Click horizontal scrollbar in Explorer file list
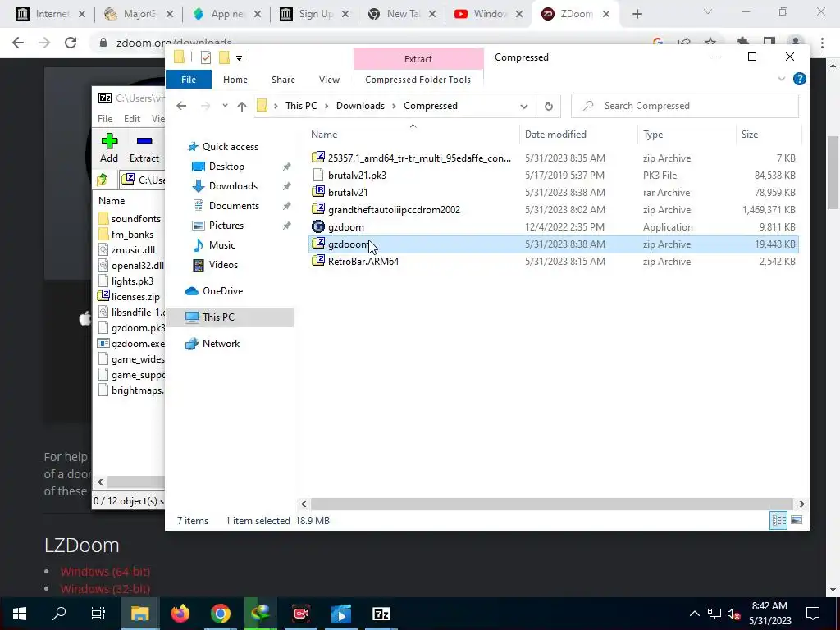 click(551, 504)
